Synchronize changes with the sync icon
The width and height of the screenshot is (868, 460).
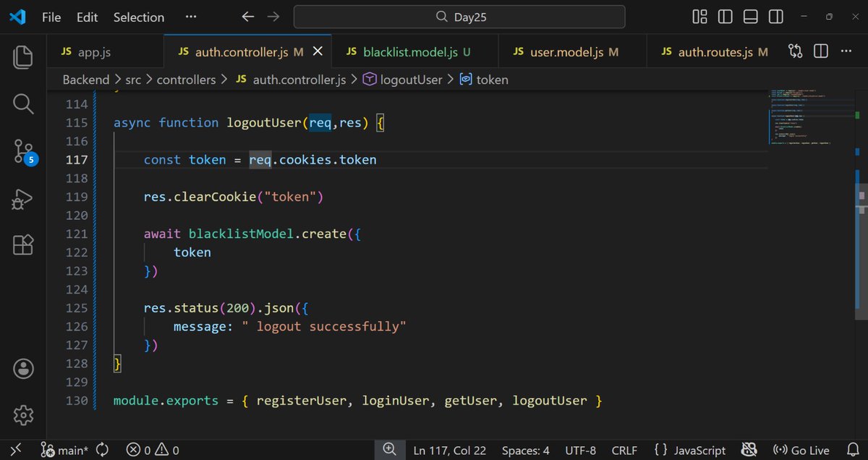click(102, 450)
